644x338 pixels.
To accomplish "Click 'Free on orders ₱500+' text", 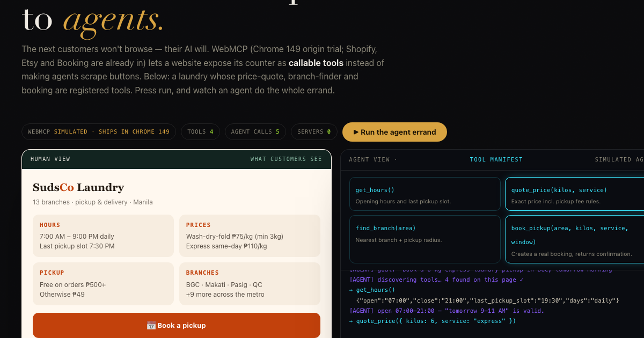I will coord(73,284).
